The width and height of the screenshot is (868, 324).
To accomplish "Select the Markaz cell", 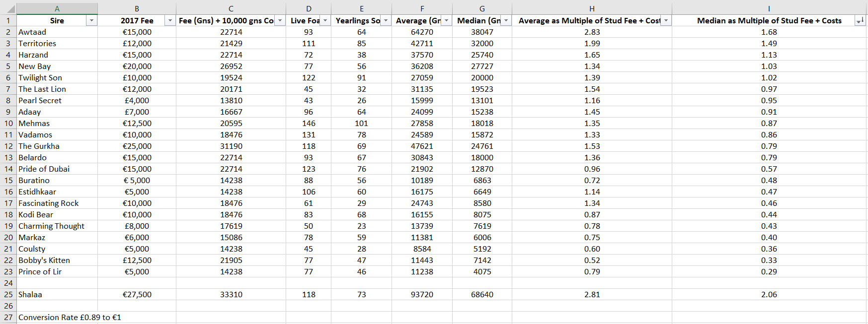I will click(x=57, y=237).
